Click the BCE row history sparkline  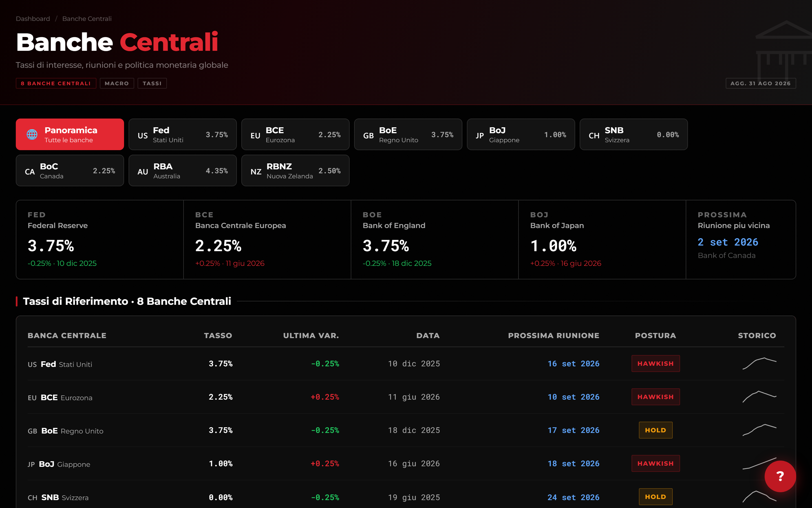759,397
